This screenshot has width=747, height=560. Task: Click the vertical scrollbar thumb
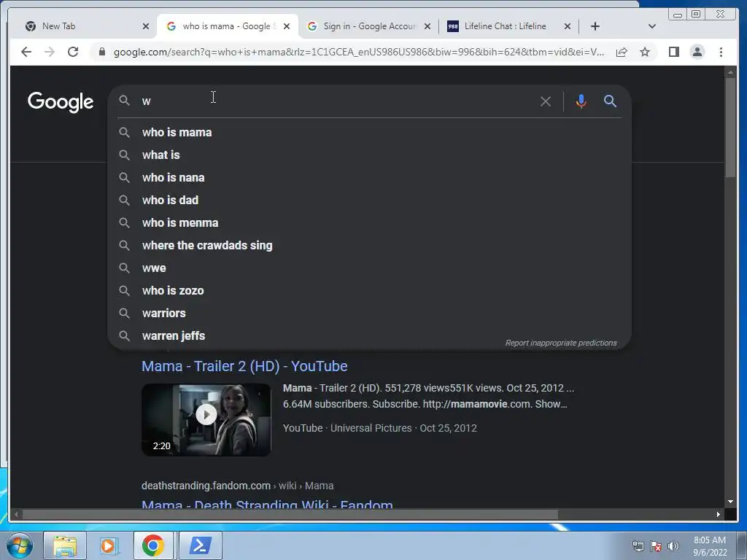click(730, 127)
